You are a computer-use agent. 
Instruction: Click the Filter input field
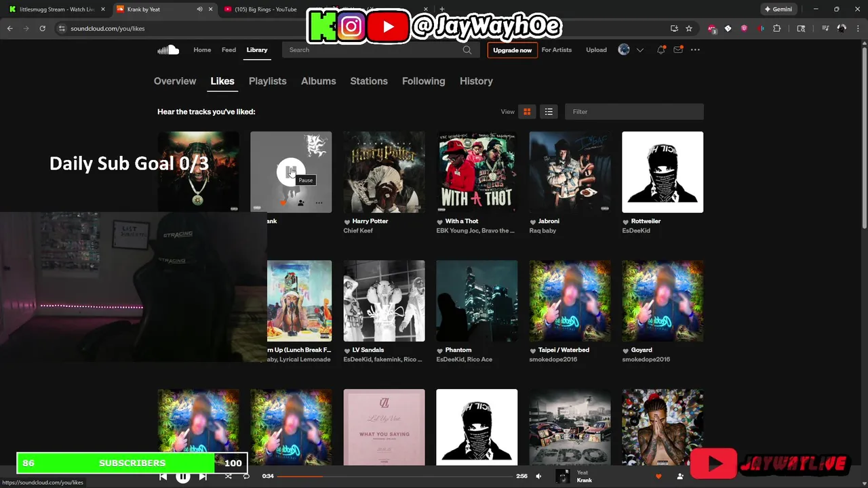coord(634,112)
